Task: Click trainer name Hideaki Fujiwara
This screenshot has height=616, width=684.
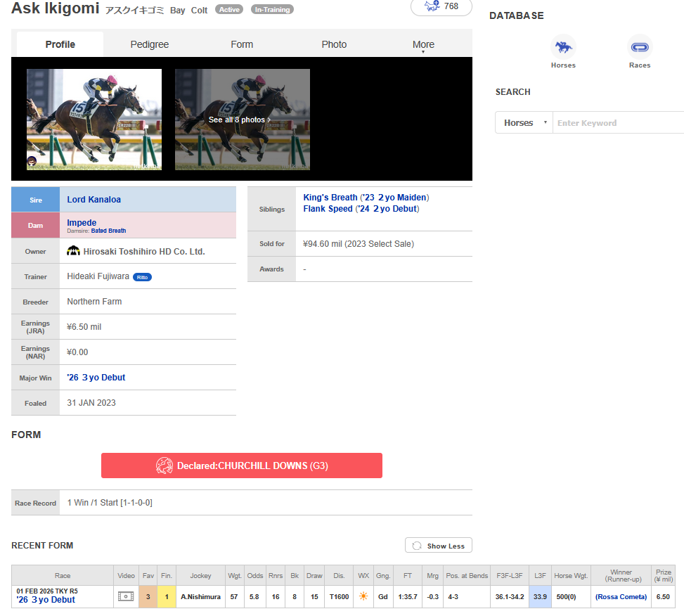Action: coord(98,276)
